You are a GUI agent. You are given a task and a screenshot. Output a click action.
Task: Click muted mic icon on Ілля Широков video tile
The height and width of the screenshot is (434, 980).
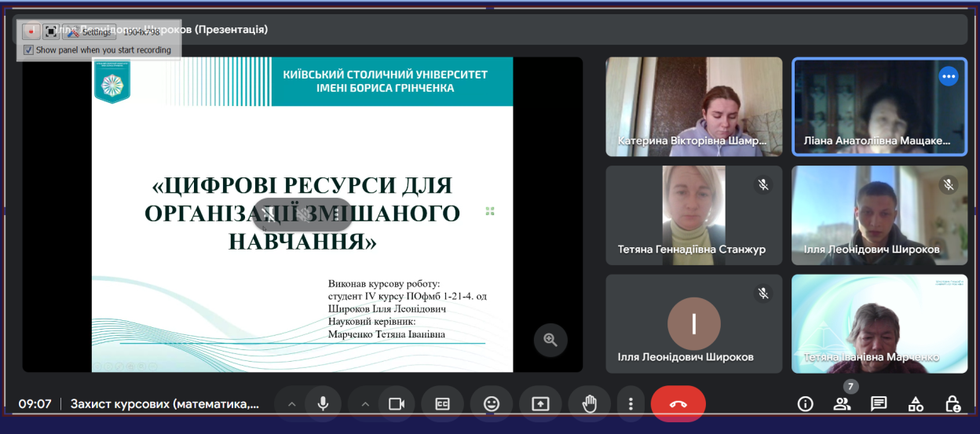point(949,184)
